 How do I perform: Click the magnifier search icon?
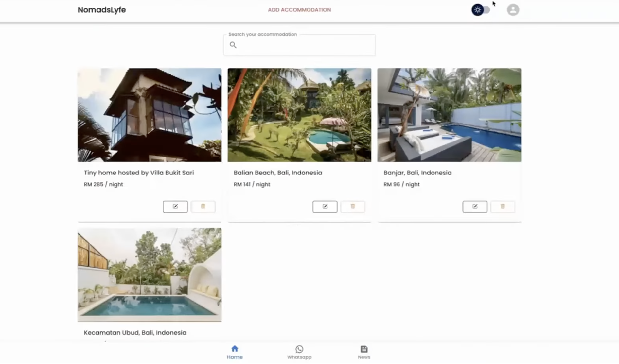[x=233, y=45]
